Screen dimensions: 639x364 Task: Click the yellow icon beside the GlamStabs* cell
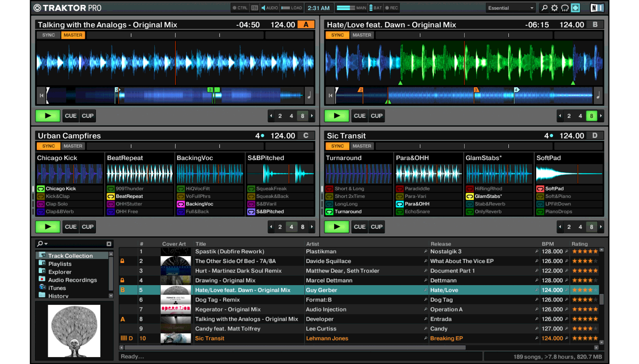(x=470, y=196)
